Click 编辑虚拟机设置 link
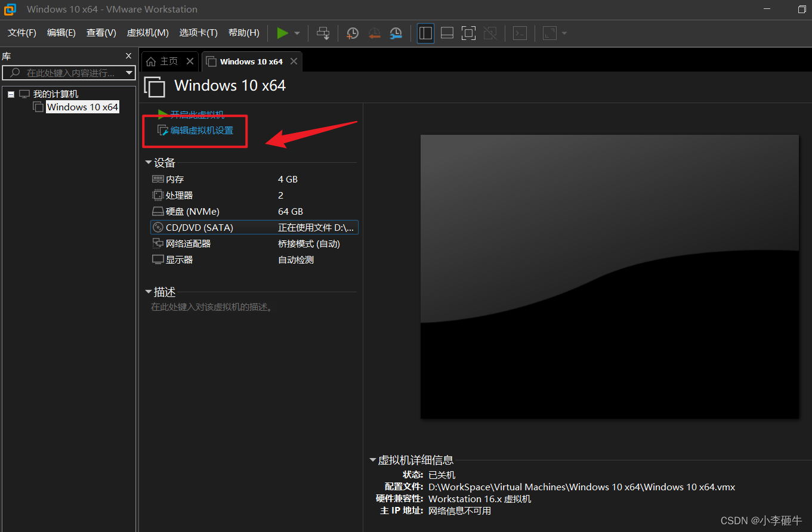 click(202, 131)
